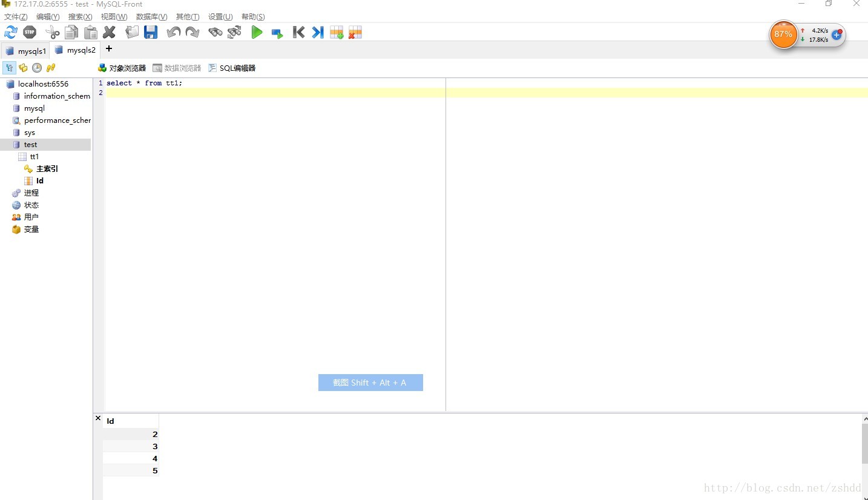Open the Data Browser (数据浏览器) view

[177, 68]
